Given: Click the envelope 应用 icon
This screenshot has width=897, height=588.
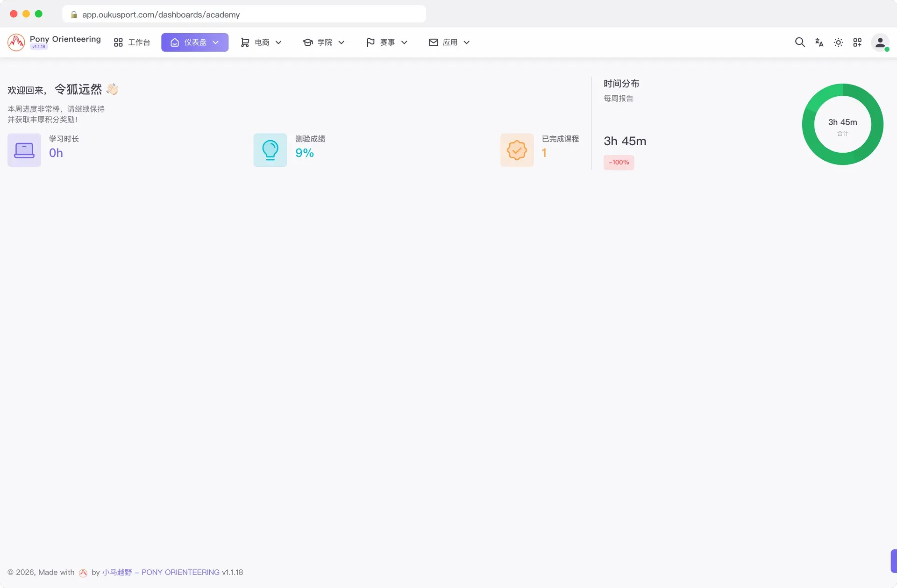Looking at the screenshot, I should [433, 42].
